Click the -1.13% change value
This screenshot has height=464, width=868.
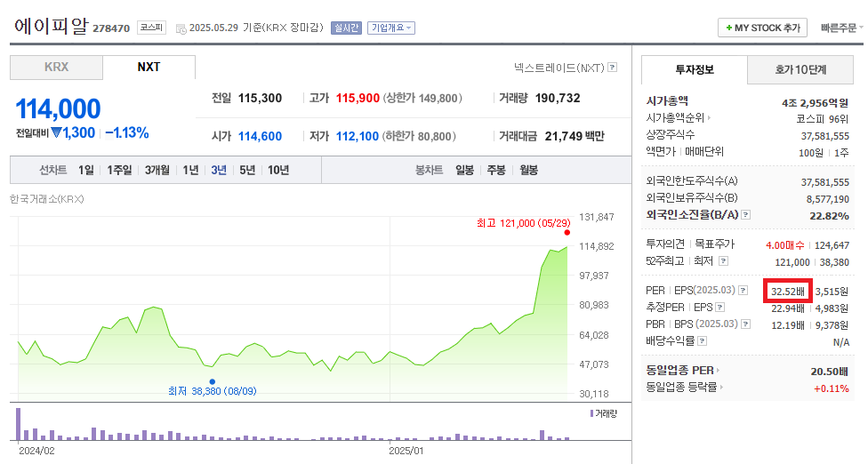pyautogui.click(x=127, y=132)
